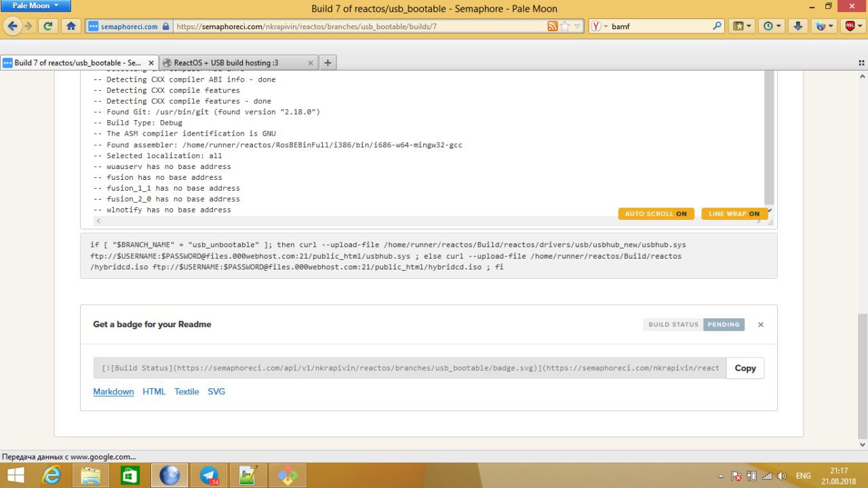Screen dimensions: 868x488
Task: Expand the Adblock icon dropdown arrow
Action: tap(861, 26)
